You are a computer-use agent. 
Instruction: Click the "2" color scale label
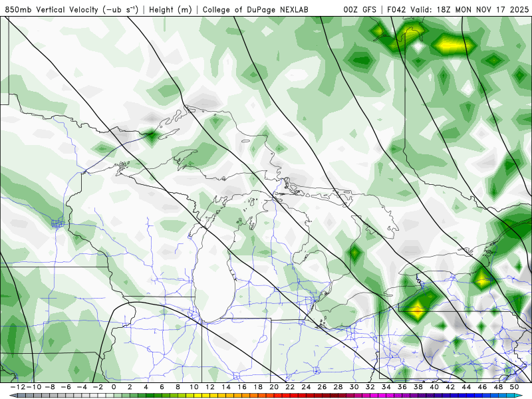[130, 387]
